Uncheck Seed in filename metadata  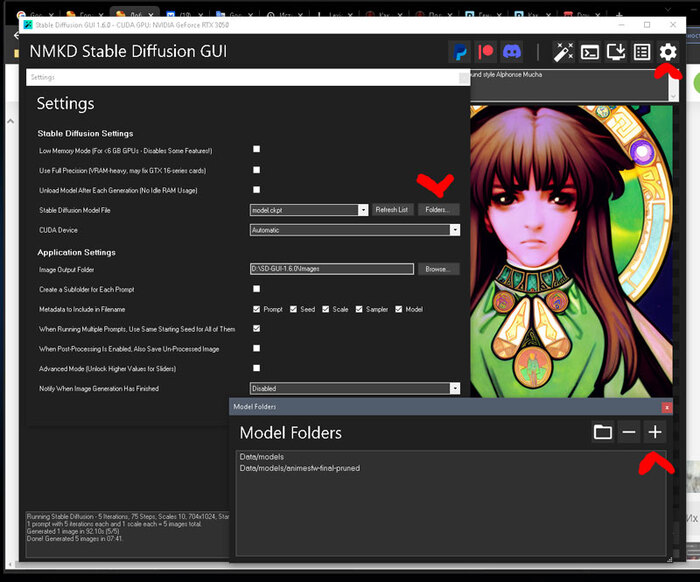point(294,309)
